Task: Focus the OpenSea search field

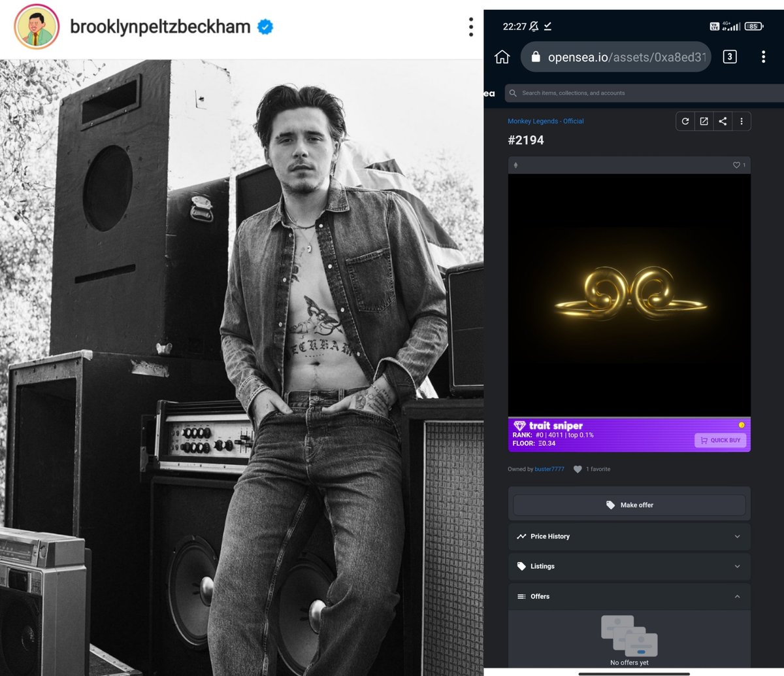Action: pyautogui.click(x=644, y=93)
